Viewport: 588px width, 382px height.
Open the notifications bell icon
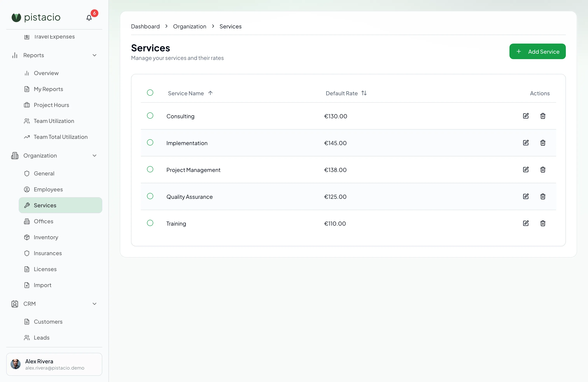click(89, 18)
